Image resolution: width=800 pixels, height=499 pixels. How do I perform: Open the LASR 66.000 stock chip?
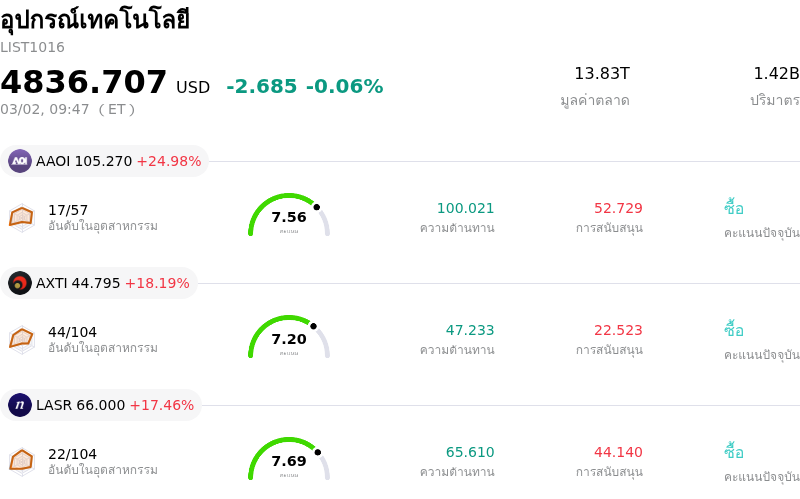tap(102, 405)
